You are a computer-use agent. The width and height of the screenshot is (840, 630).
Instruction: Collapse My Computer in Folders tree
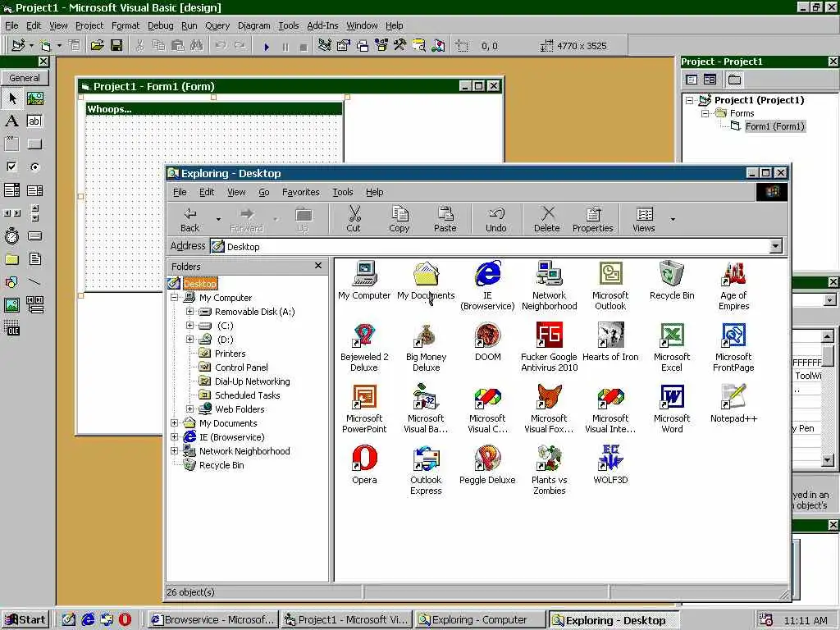pyautogui.click(x=175, y=297)
